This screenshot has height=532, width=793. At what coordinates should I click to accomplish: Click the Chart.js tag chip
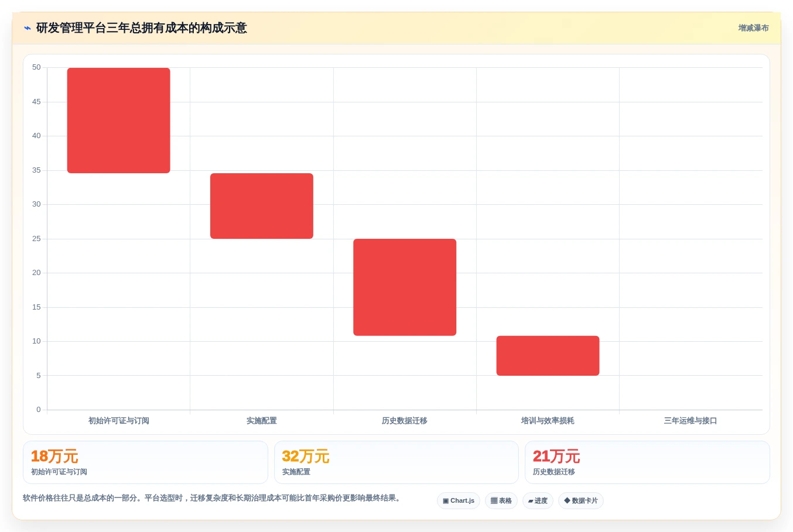click(459, 501)
